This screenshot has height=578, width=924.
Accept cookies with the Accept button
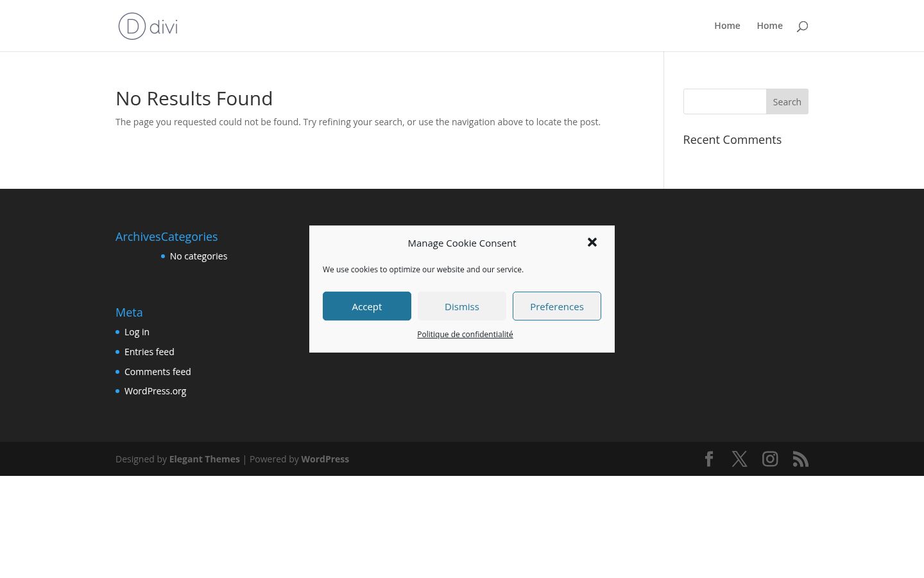[x=367, y=306]
